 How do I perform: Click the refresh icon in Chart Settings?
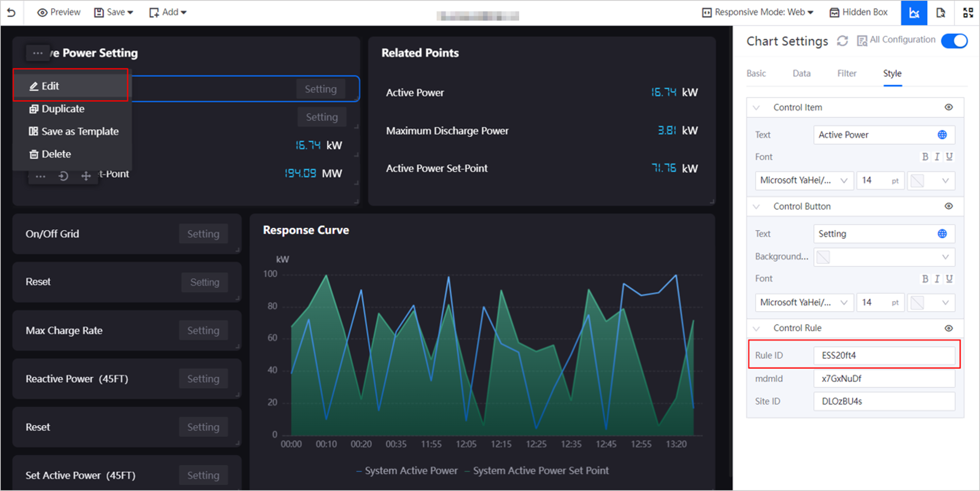pos(843,41)
